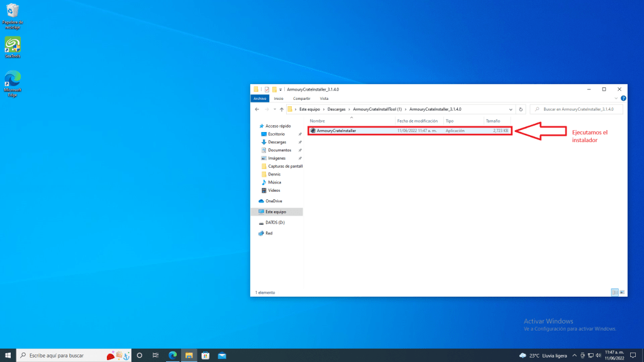644x362 pixels.
Task: Switch to details view in status bar
Action: click(x=615, y=292)
